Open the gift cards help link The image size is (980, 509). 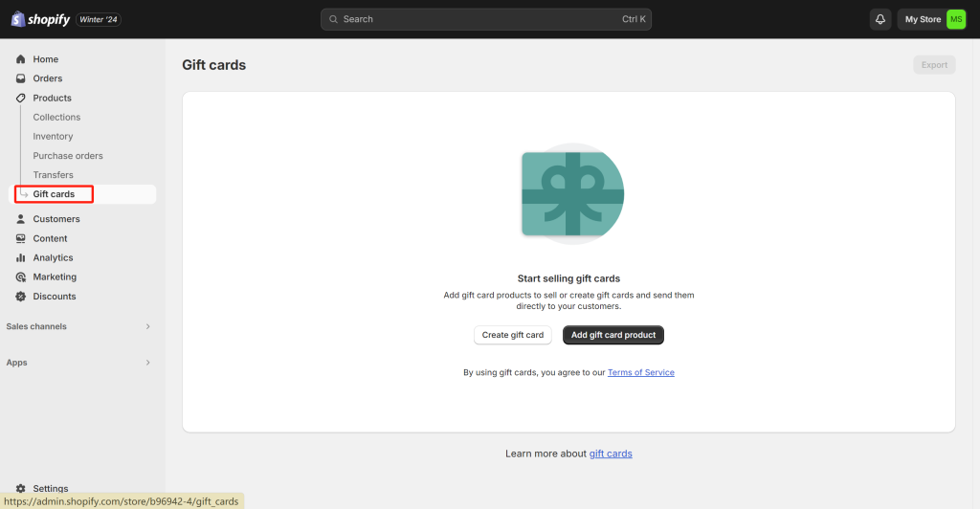pos(611,454)
